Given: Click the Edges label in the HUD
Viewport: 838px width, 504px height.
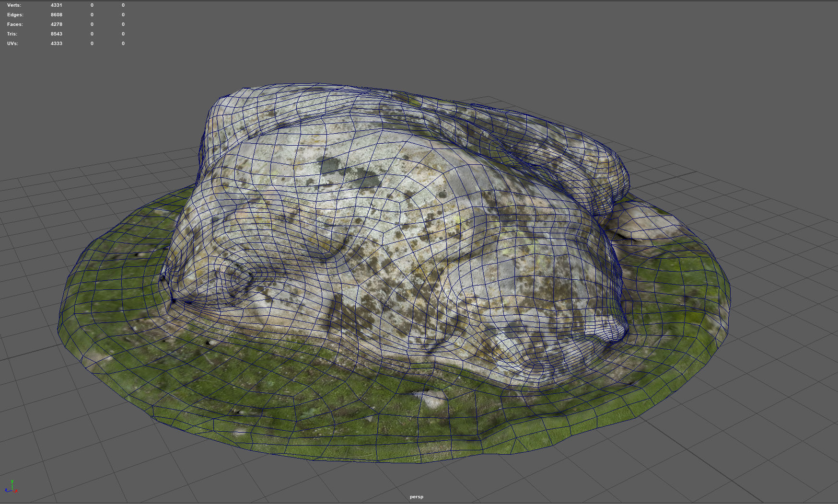Looking at the screenshot, I should 15,15.
